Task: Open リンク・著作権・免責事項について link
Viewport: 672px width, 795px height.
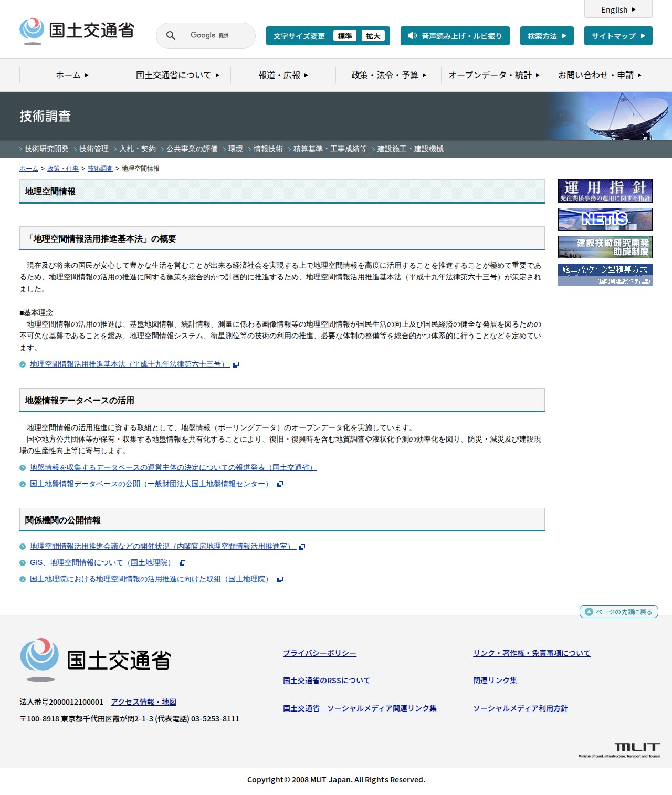Action: (532, 653)
